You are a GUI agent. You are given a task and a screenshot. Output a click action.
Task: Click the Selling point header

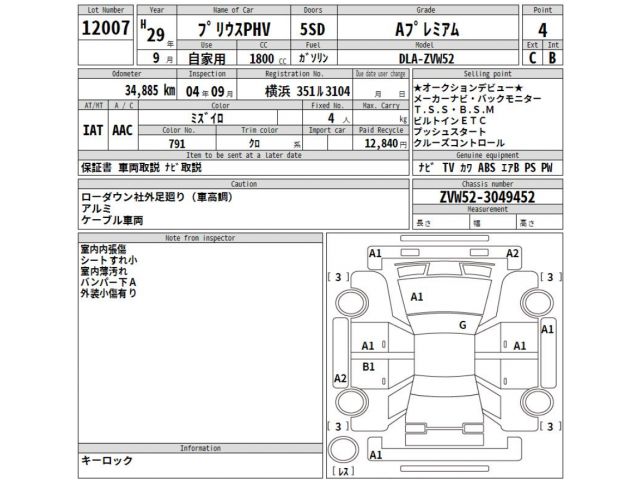pyautogui.click(x=487, y=74)
